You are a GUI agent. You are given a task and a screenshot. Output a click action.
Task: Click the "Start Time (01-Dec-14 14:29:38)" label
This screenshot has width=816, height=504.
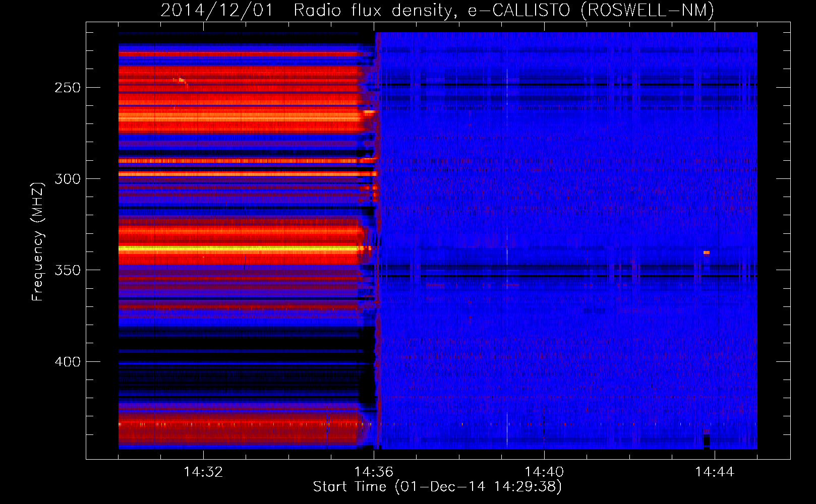pos(437,487)
